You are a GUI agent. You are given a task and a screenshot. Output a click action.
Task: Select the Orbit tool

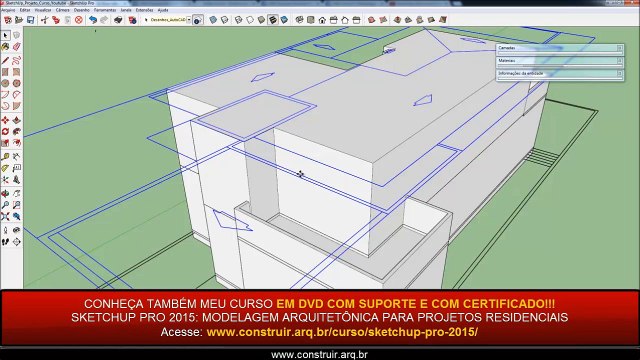[5, 193]
